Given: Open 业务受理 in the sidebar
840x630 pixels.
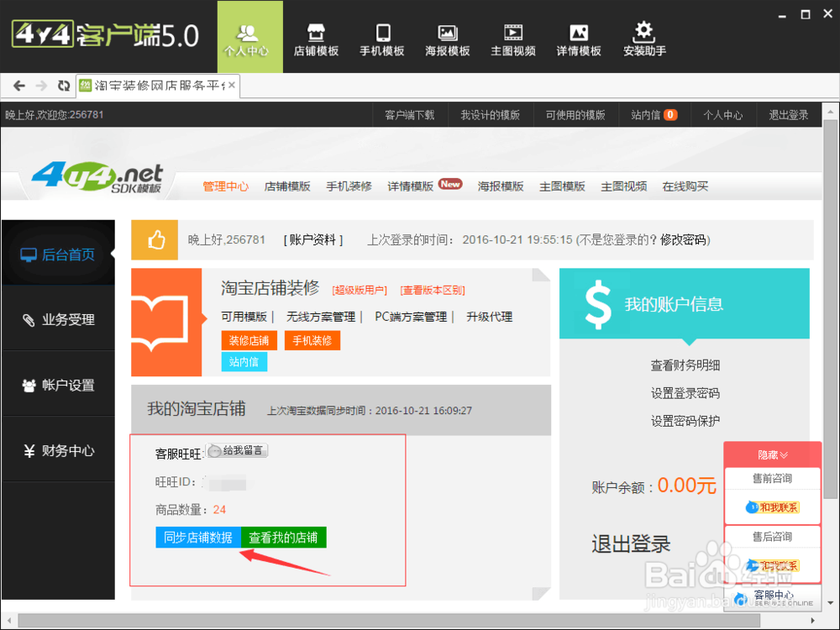Looking at the screenshot, I should click(x=58, y=320).
